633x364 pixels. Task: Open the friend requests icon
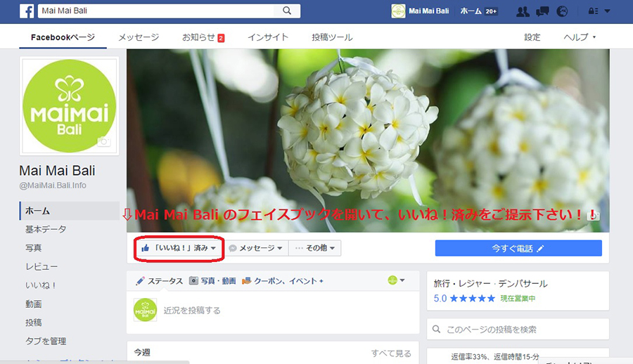click(x=522, y=11)
